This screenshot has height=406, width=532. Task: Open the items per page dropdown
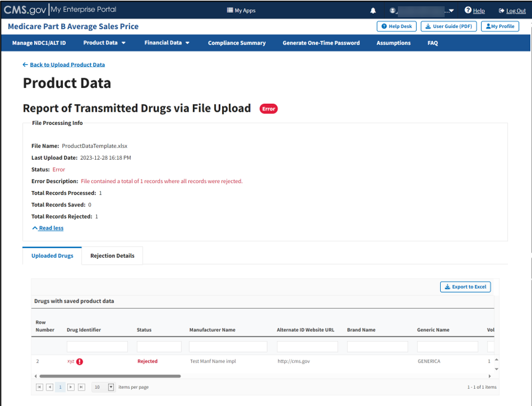pyautogui.click(x=111, y=387)
